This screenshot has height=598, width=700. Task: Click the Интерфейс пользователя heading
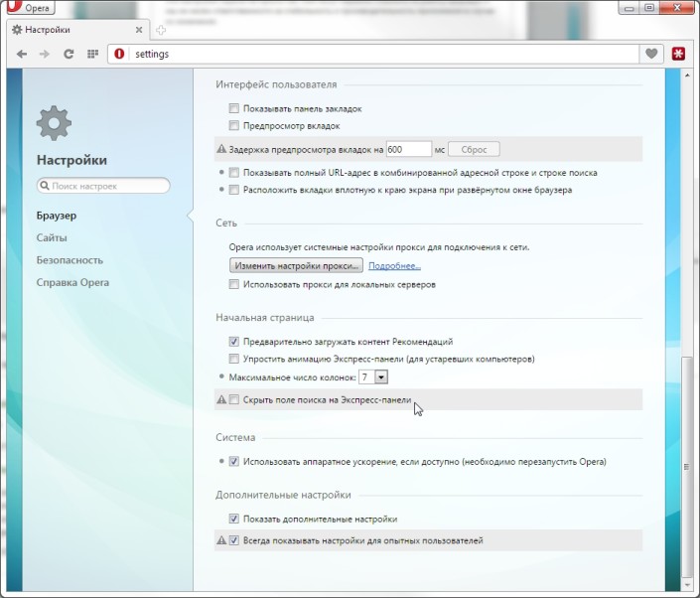coord(276,84)
